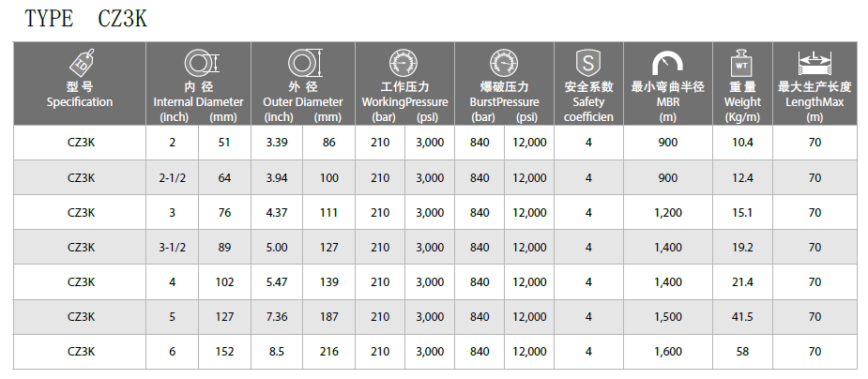This screenshot has width=868, height=379.
Task: Select the 3-1/2 inch internal diameter cell
Action: [172, 248]
